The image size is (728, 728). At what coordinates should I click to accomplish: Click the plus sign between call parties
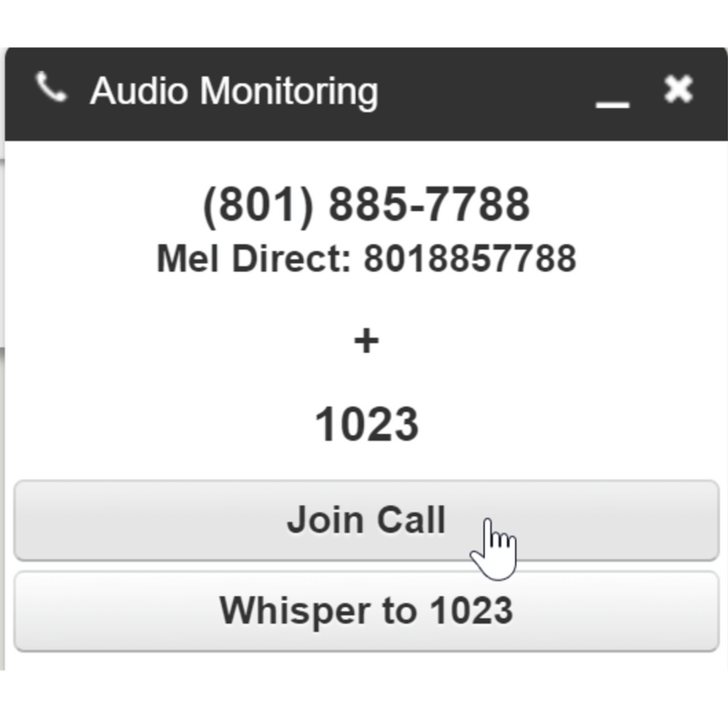[366, 341]
